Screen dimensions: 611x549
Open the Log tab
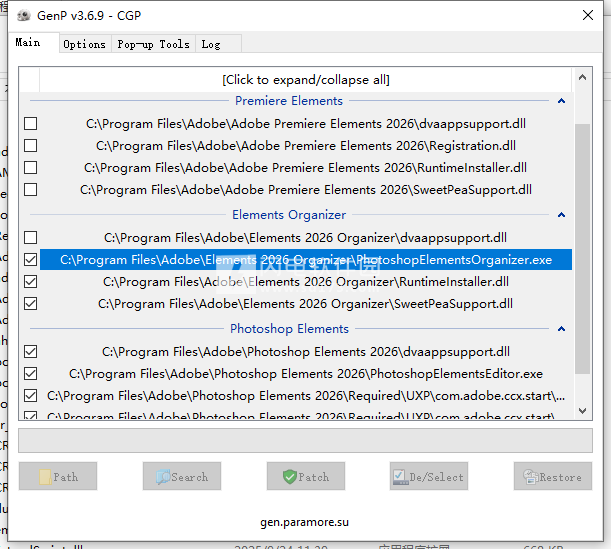pos(211,44)
